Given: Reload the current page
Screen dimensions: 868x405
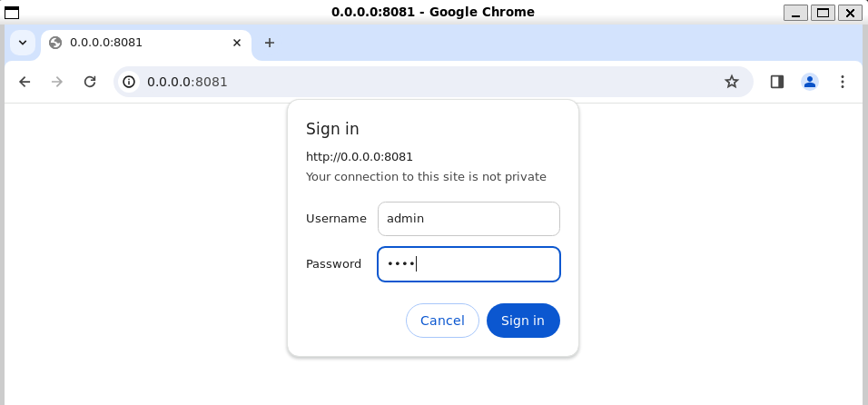Looking at the screenshot, I should (90, 82).
